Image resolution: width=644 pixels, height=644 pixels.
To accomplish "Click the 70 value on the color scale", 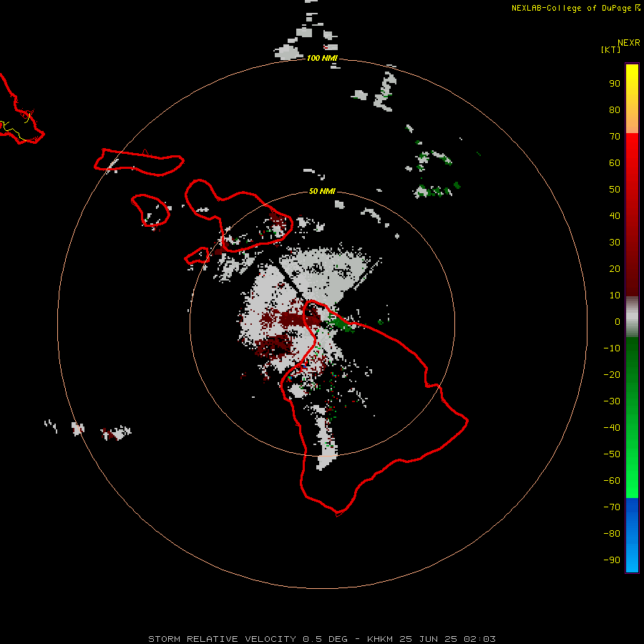I will [615, 137].
